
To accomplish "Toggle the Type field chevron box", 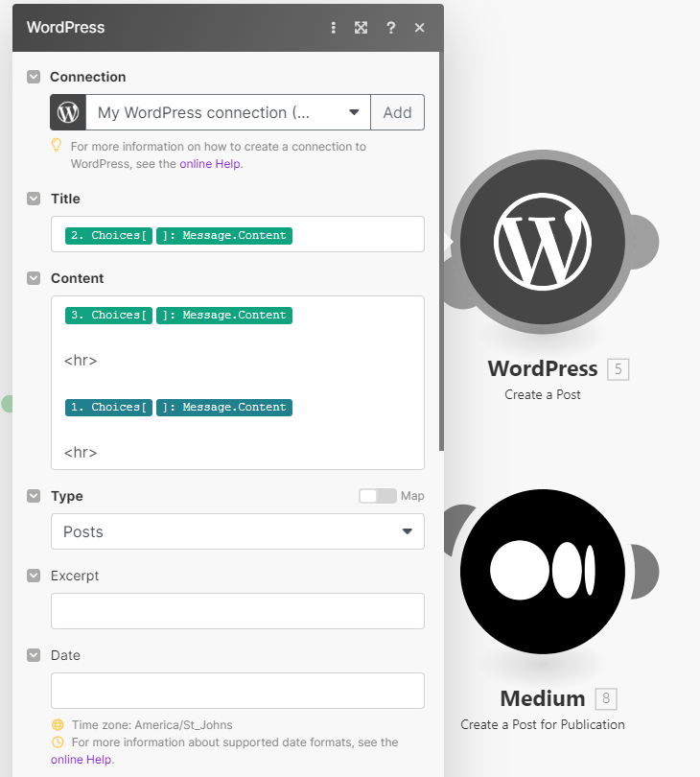I will (x=34, y=496).
